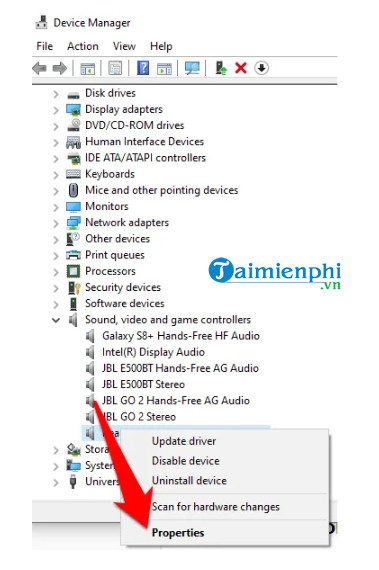Click the Update device driver toolbar icon

pyautogui.click(x=221, y=68)
